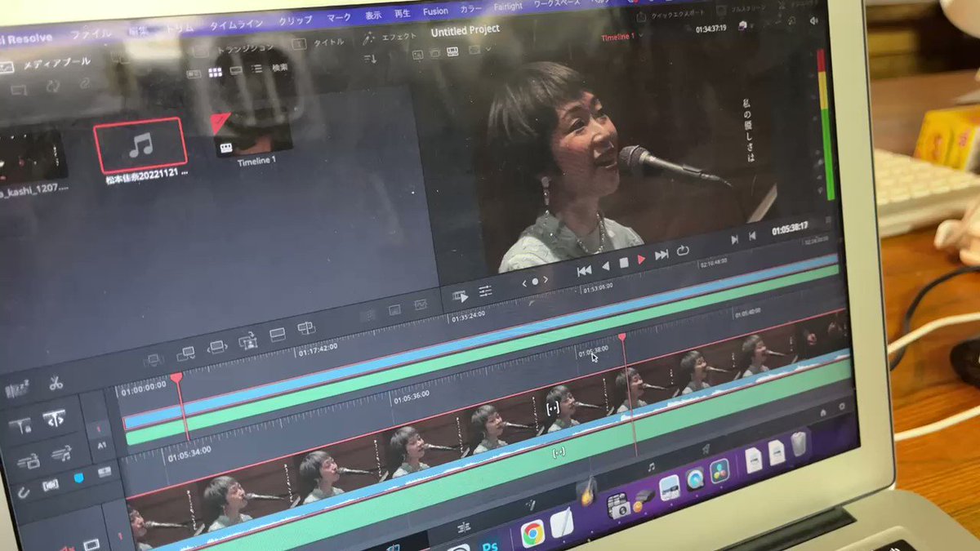This screenshot has height=551, width=980.
Task: Click the ripple overwrite icon
Action: click(x=216, y=347)
